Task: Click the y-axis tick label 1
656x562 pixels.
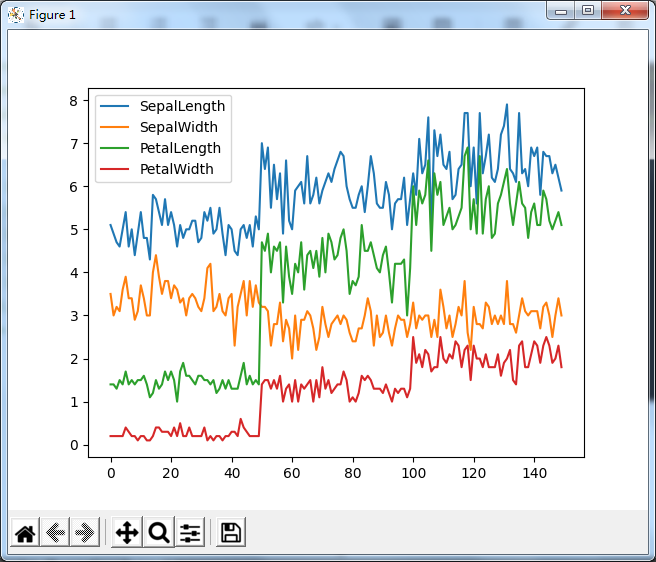Action: pos(74,402)
